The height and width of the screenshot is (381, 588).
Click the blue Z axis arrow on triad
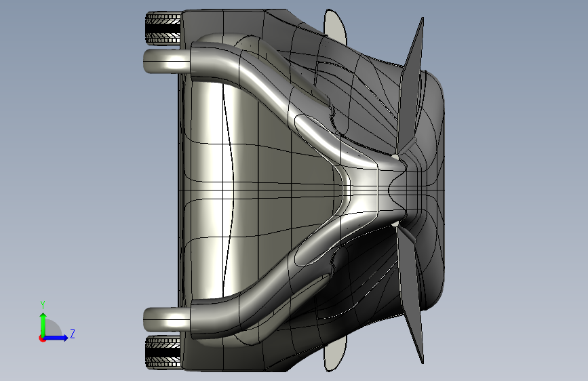coord(56,338)
